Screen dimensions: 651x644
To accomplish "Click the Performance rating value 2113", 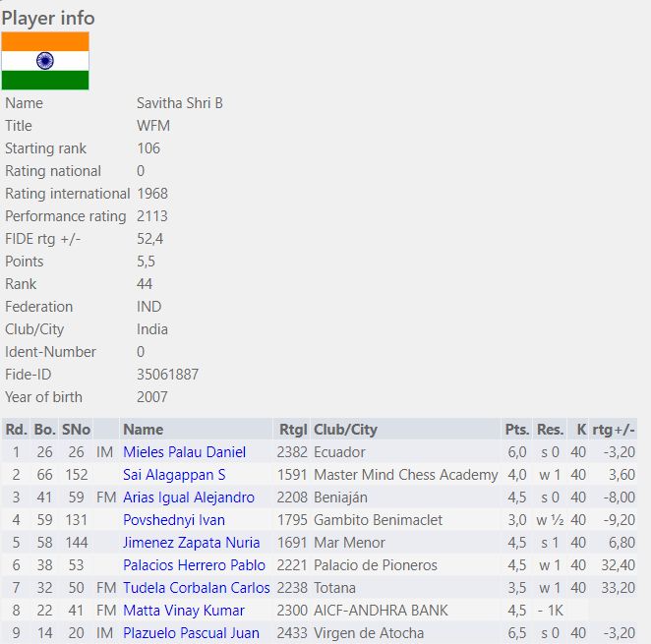I will (x=152, y=216).
